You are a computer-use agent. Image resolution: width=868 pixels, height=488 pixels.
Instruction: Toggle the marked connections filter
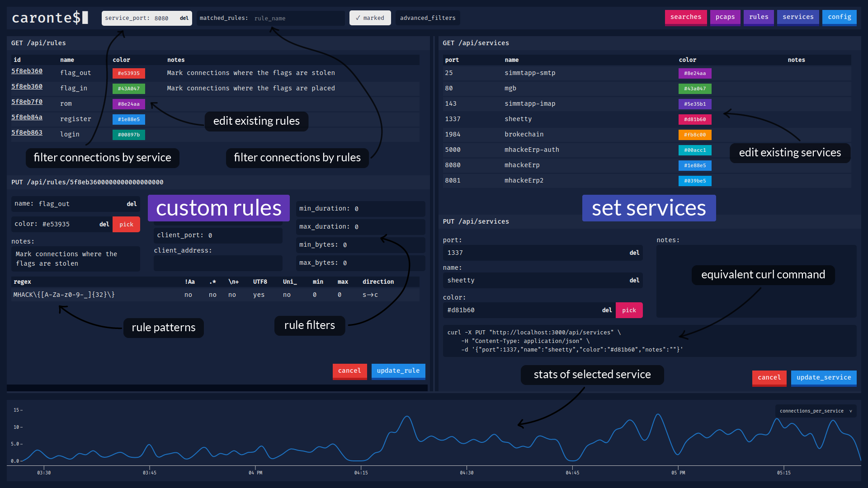click(370, 18)
